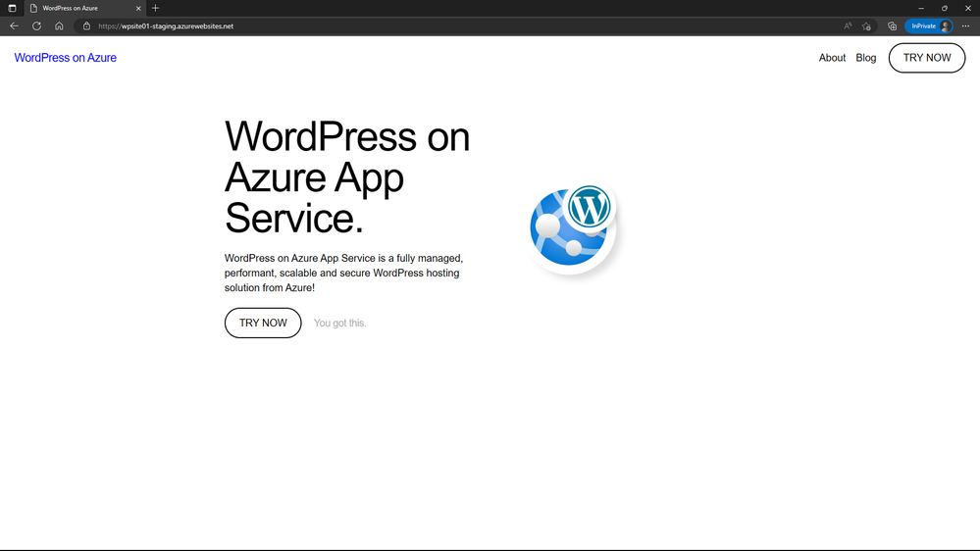Close the browser window
The width and height of the screenshot is (980, 551).
[x=968, y=8]
